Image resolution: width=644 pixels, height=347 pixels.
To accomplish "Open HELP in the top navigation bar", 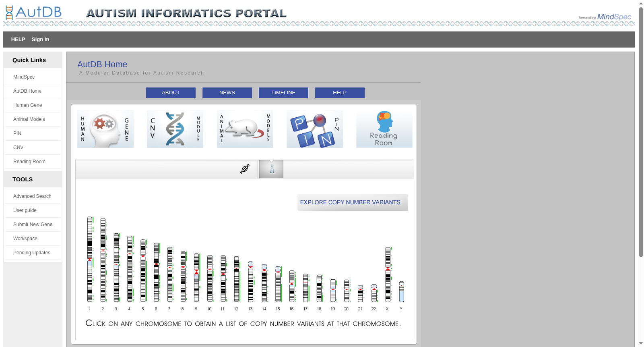I will pyautogui.click(x=18, y=39).
